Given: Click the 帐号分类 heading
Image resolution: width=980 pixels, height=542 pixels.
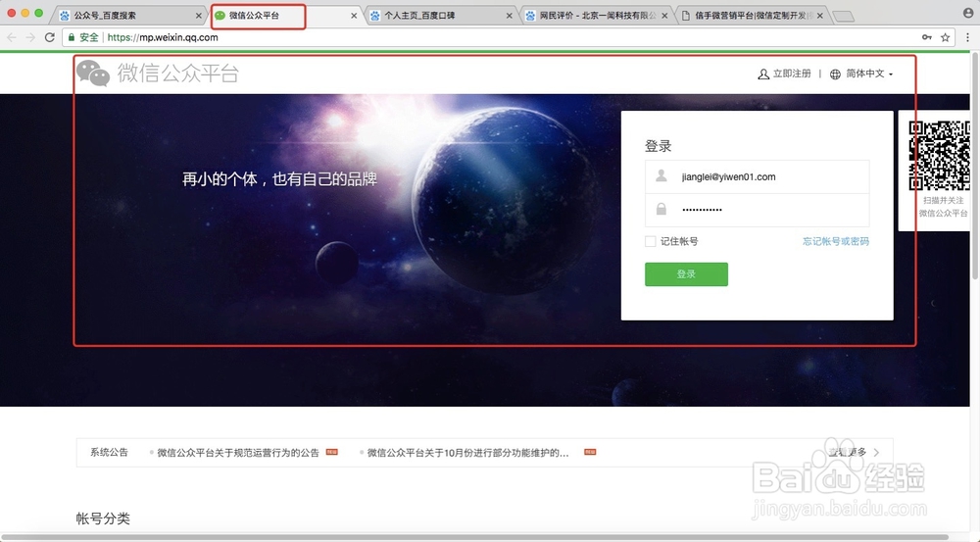Looking at the screenshot, I should [x=103, y=518].
